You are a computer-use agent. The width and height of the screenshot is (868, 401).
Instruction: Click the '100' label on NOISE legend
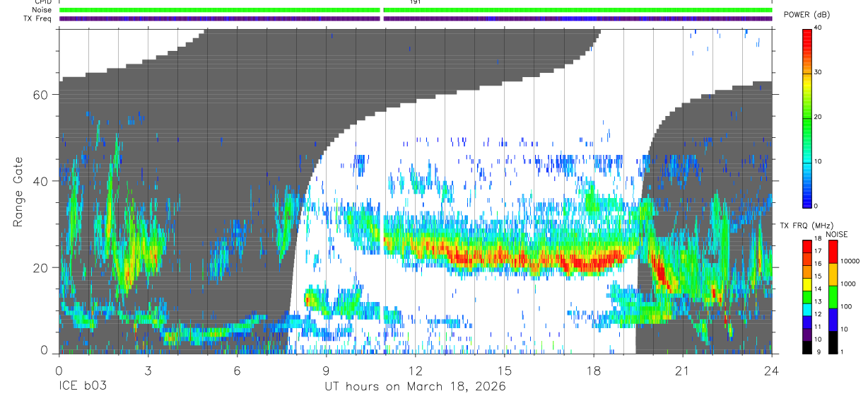pyautogui.click(x=845, y=306)
